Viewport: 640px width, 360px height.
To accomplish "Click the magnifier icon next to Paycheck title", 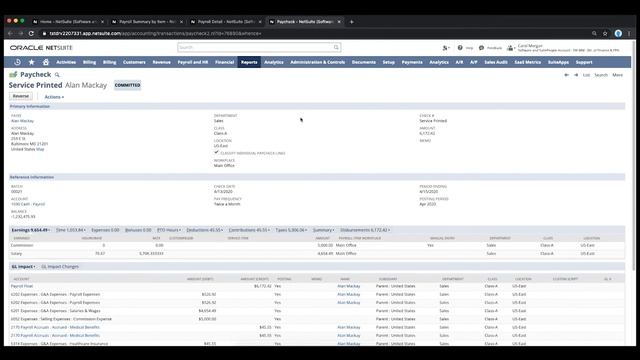I will 57,75.
